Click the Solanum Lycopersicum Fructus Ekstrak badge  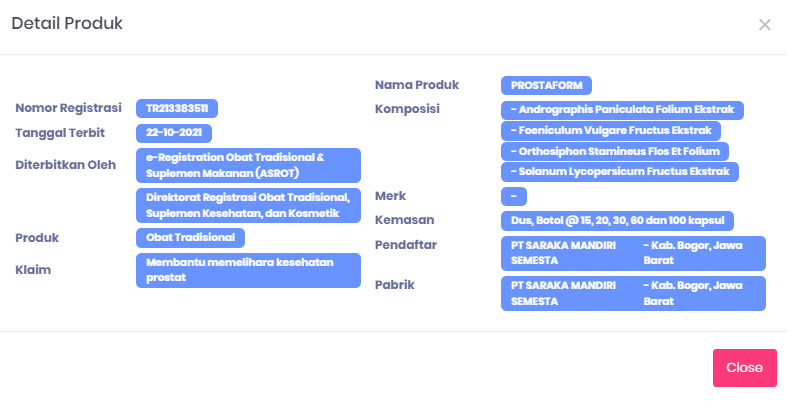620,172
